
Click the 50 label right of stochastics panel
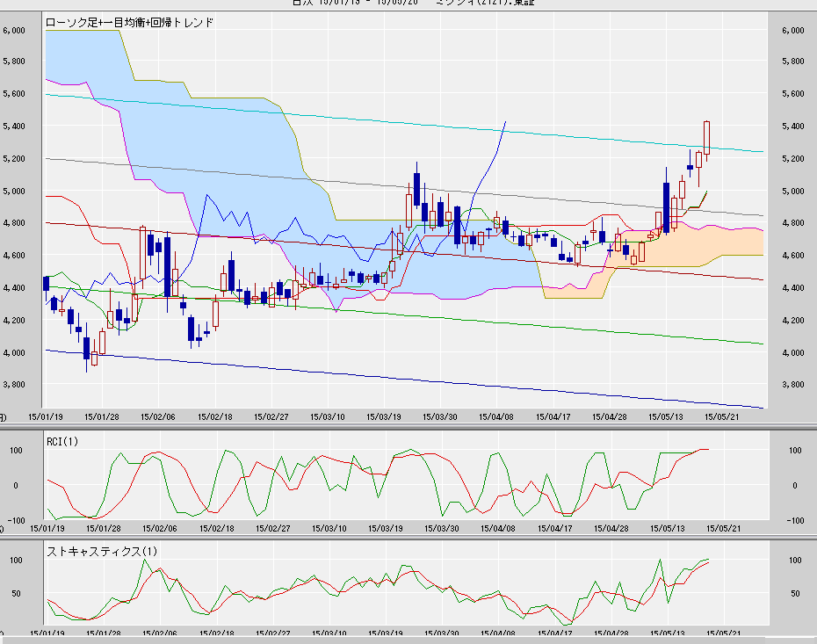(x=794, y=594)
